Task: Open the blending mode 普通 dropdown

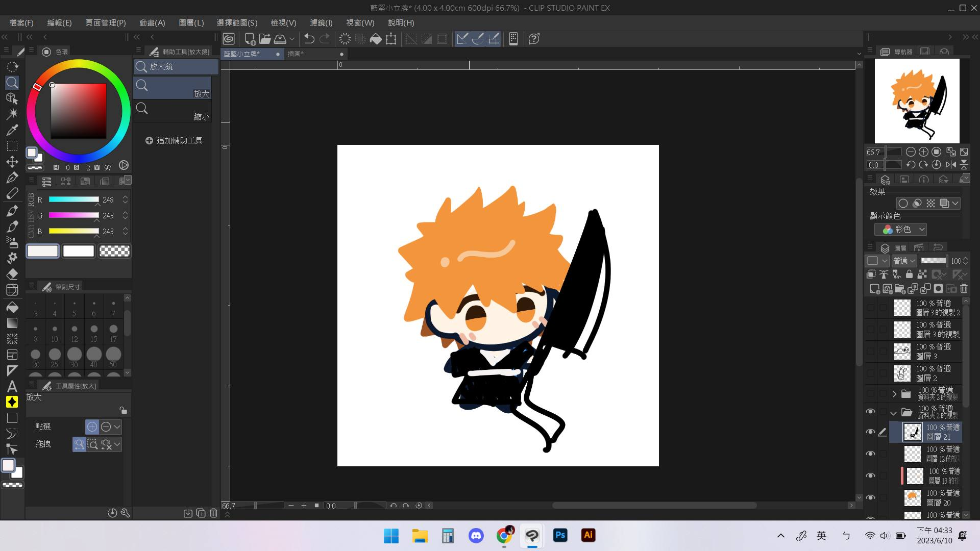Action: tap(904, 261)
